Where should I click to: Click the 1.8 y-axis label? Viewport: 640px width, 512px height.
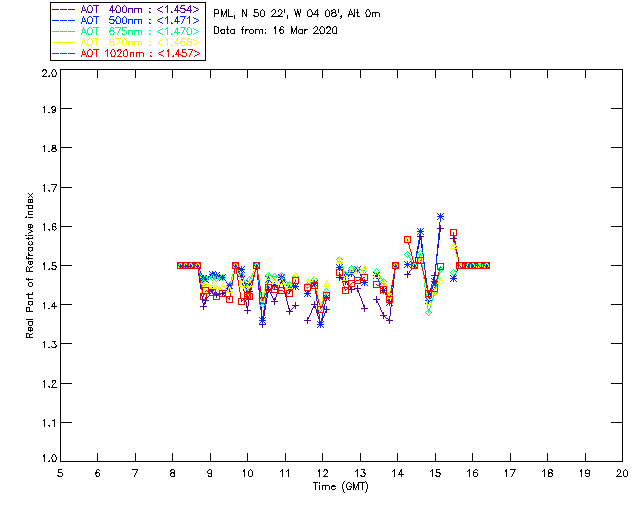coord(49,148)
